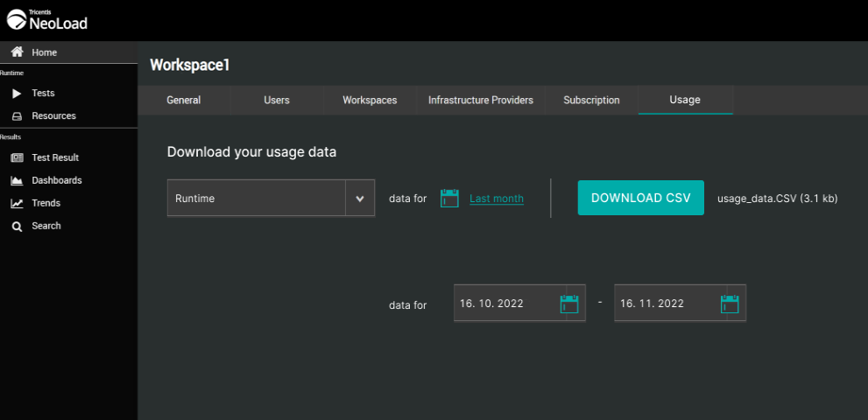
Task: Go to the Subscription tab
Action: (591, 100)
